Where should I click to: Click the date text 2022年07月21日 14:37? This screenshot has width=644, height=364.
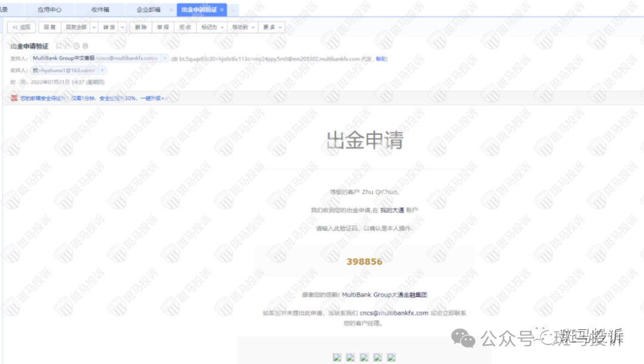pos(57,82)
